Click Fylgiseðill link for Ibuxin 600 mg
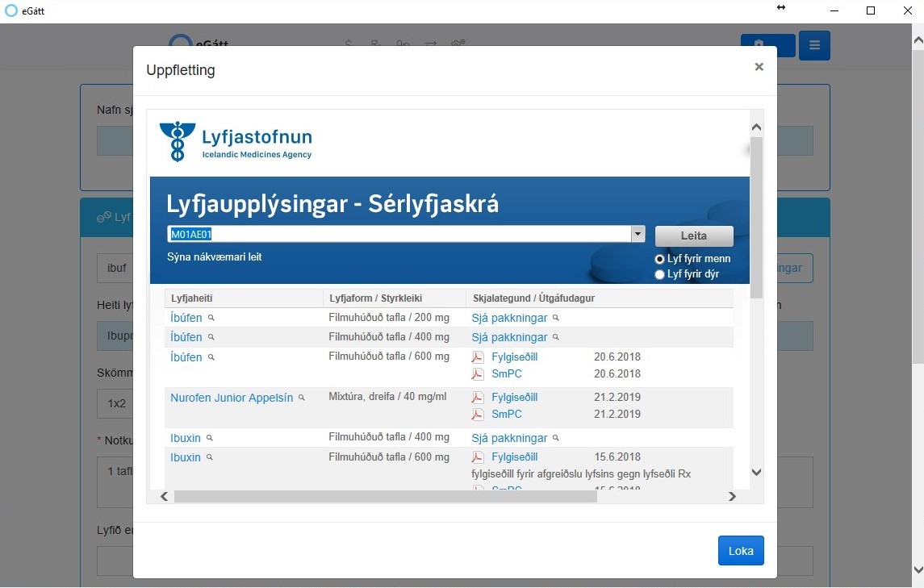Viewport: 924px width, 588px height. tap(514, 457)
